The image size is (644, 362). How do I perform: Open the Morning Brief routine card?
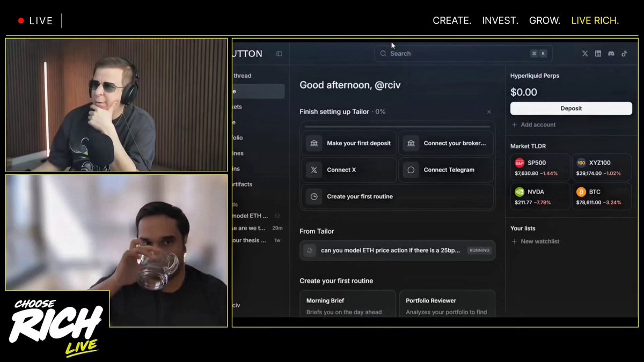click(348, 304)
